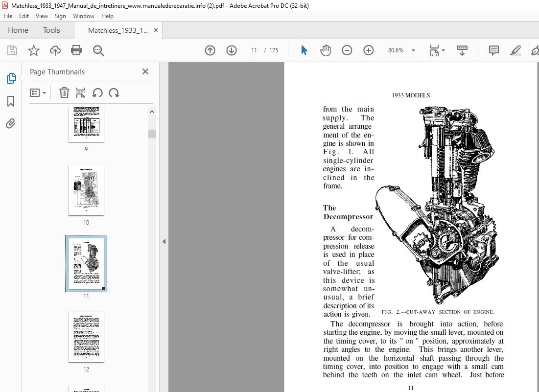This screenshot has width=539, height=392.
Task: Open Page Thumbnails pane icon in sidebar
Action: click(x=11, y=78)
